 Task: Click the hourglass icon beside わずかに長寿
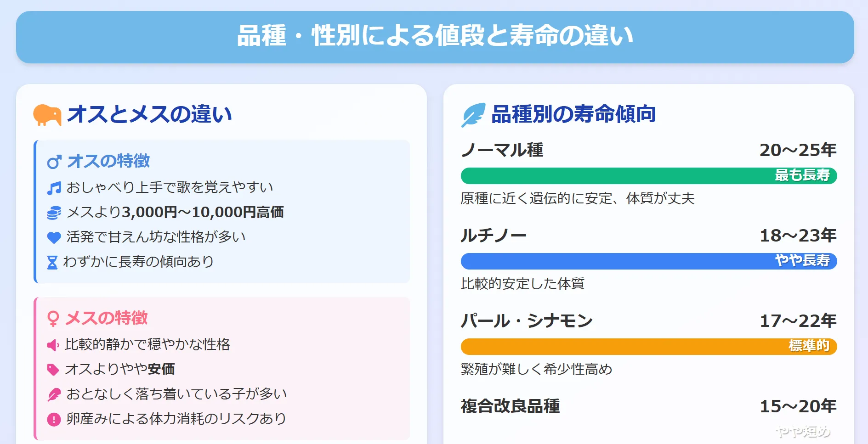coord(52,262)
